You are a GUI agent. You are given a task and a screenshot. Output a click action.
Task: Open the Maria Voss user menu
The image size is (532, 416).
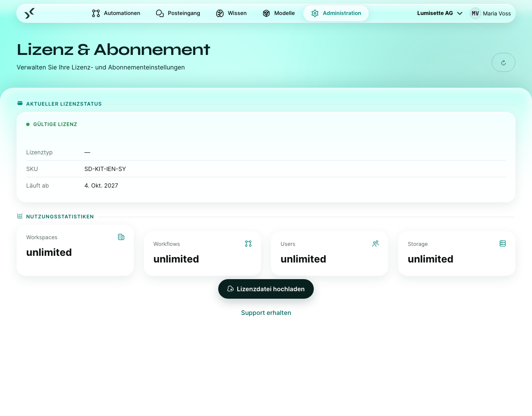point(490,13)
